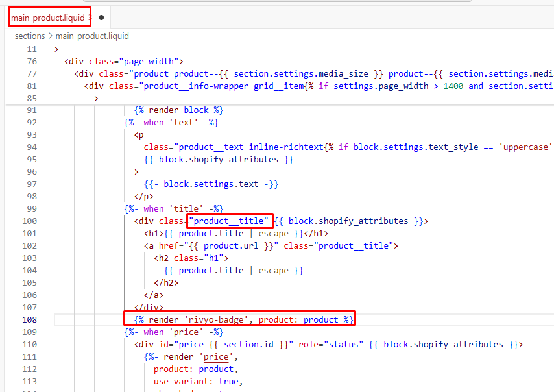Click the opening <p tag on line 93
554x392 pixels.
point(139,135)
